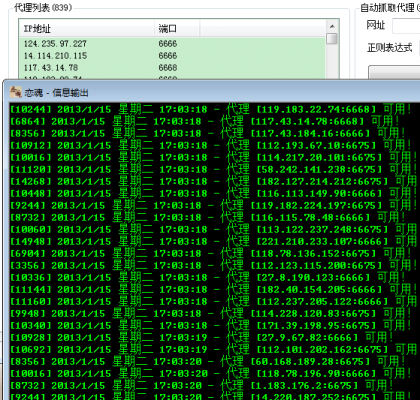Click console line with 119.182.224.197:6675
The image size is (420, 400).
(x=214, y=205)
